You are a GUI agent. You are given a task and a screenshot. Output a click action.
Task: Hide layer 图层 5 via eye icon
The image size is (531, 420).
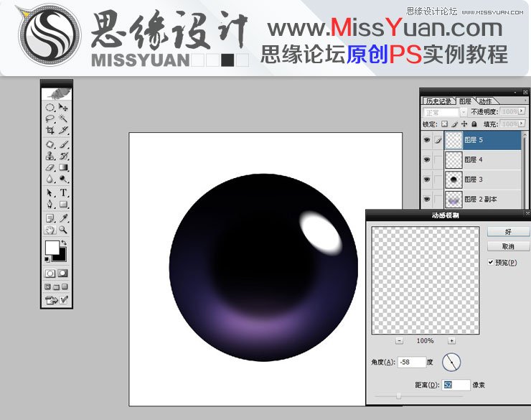(427, 139)
